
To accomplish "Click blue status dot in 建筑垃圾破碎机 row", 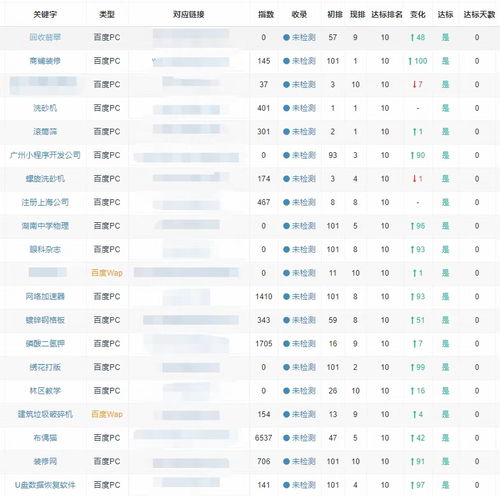I will click(x=286, y=414).
